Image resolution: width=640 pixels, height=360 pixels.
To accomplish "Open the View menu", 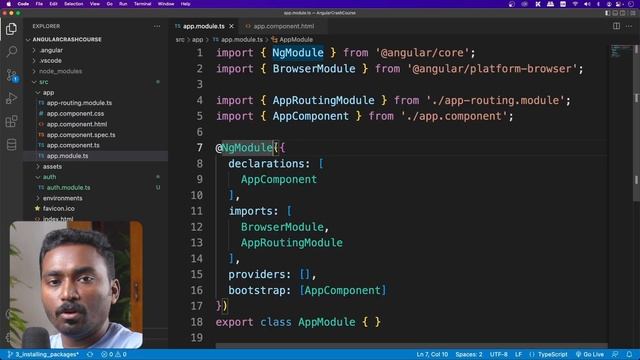I will coord(95,4).
